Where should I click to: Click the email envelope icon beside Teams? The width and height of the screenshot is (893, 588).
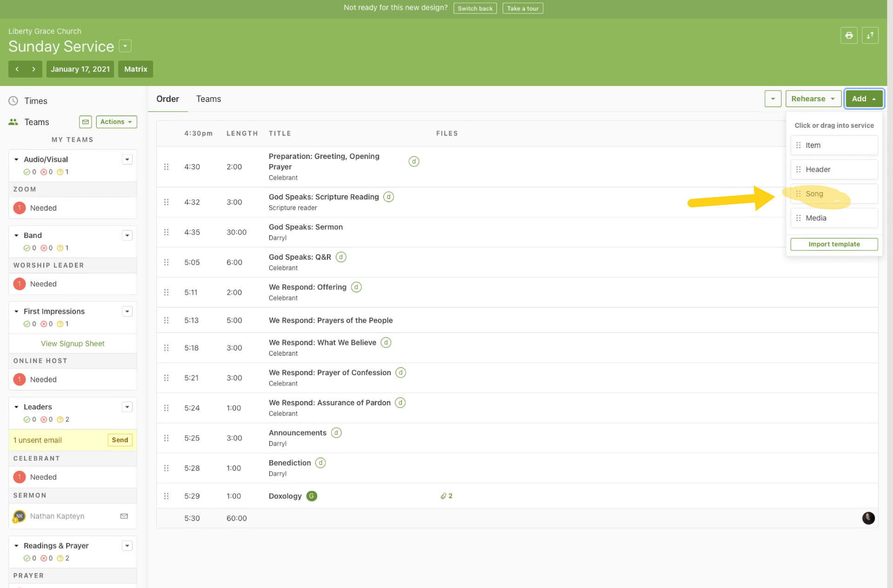click(x=86, y=122)
